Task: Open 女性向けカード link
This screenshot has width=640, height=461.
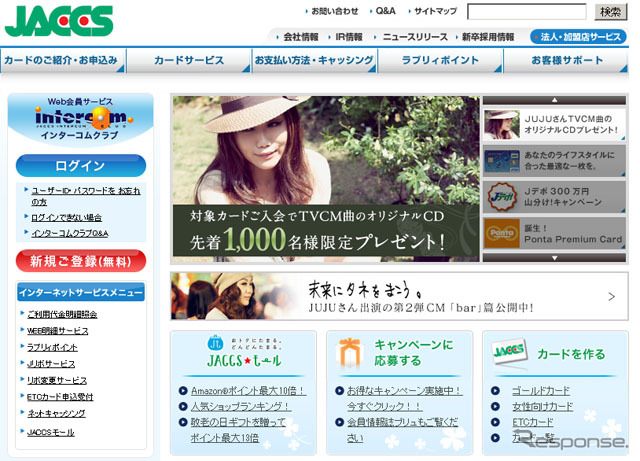Action: click(542, 407)
